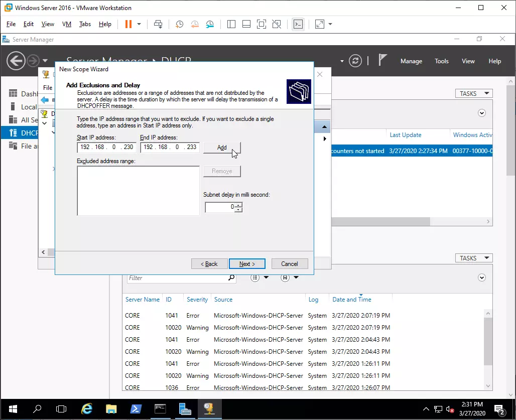Screen dimensions: 516x420
Task: Open the VMware Help menu
Action: (105, 24)
